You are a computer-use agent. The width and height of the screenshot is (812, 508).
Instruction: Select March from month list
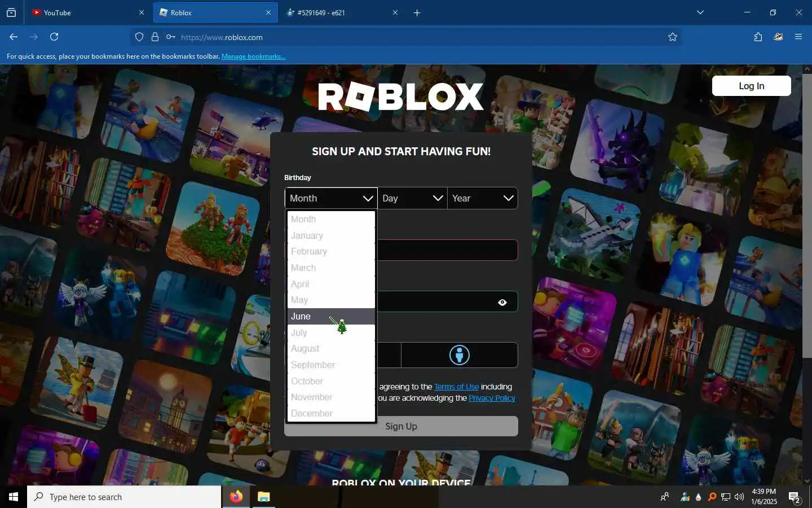point(331,268)
